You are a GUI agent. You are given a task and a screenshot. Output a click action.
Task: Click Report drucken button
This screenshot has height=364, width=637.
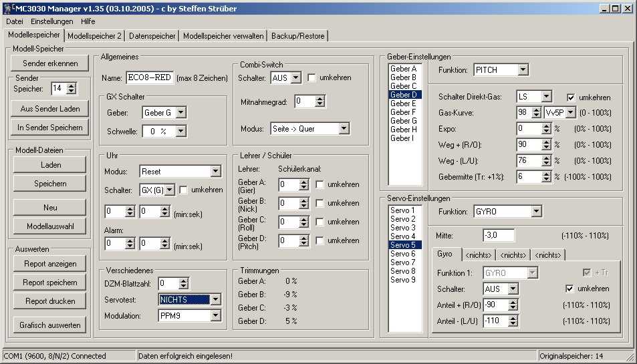point(50,301)
